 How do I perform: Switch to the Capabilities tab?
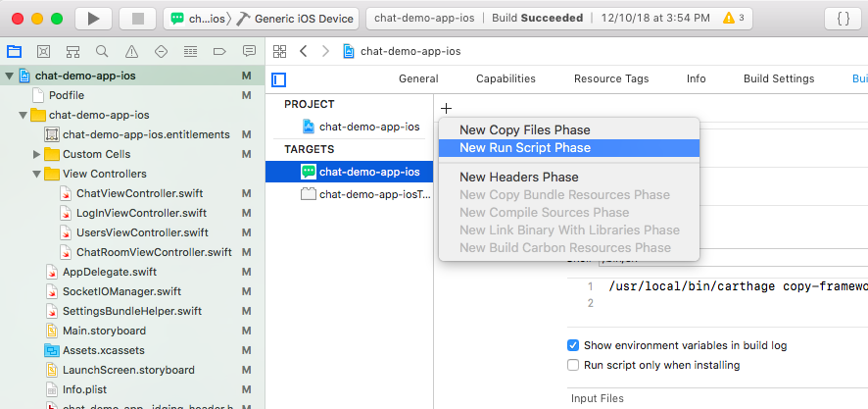click(x=506, y=78)
